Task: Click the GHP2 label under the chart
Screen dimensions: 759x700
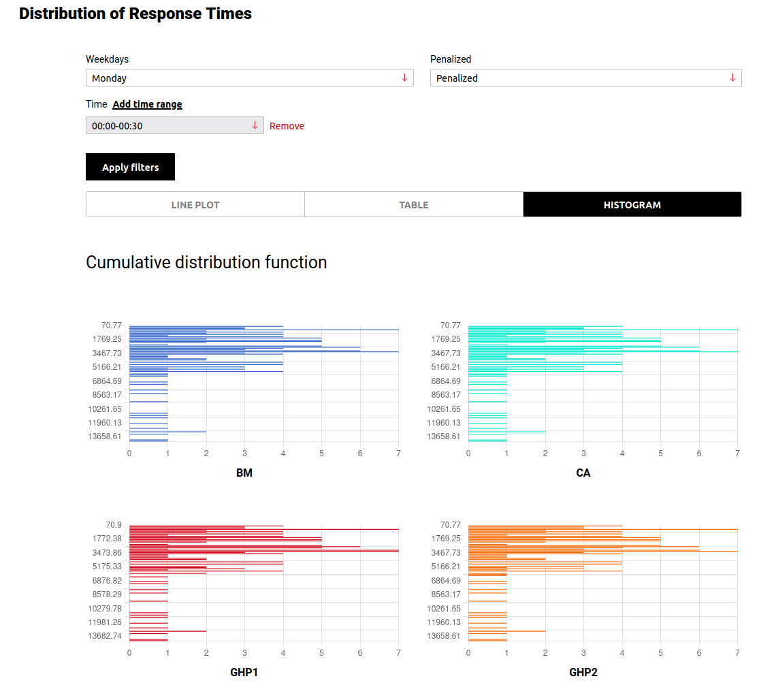Action: click(x=583, y=672)
